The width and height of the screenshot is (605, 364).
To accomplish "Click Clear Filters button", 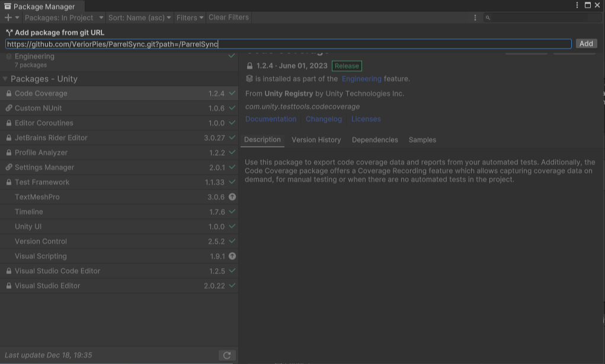I will point(228,17).
